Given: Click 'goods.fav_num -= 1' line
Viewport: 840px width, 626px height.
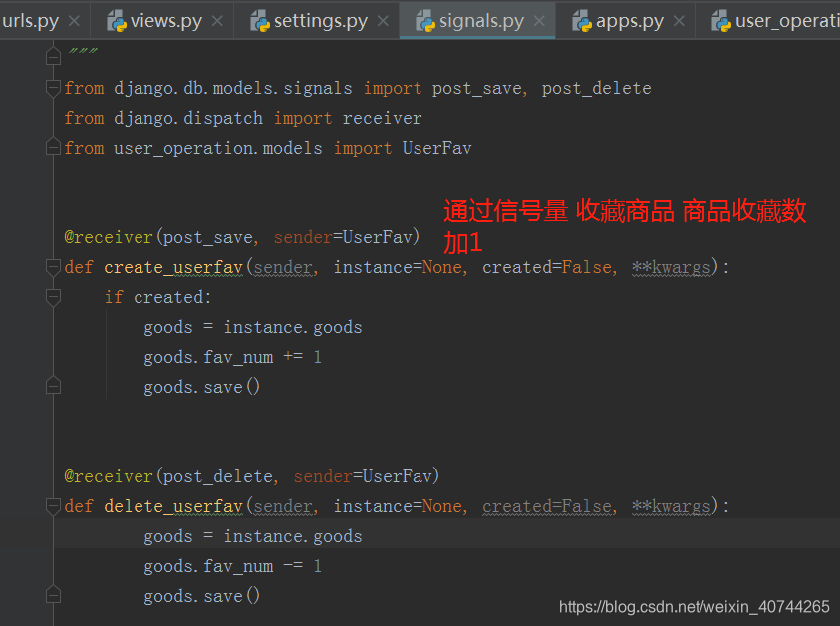Looking at the screenshot, I should tap(232, 566).
